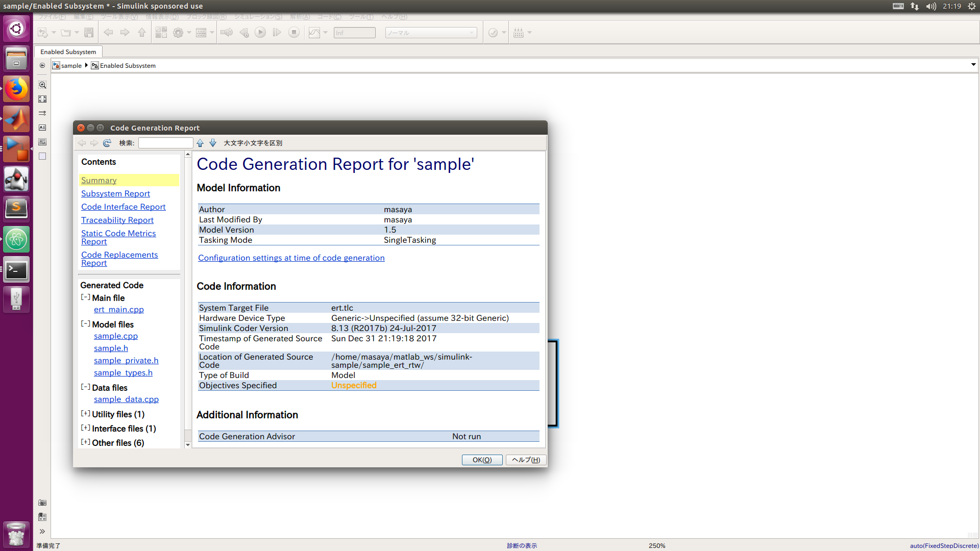Step back through the simulation
Screen dimensions: 980x551
pos(244,32)
